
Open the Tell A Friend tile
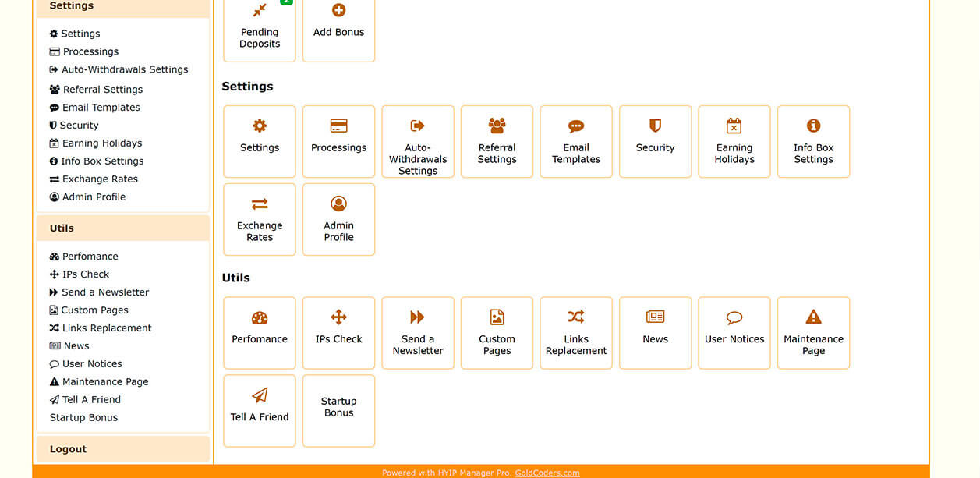(x=260, y=411)
